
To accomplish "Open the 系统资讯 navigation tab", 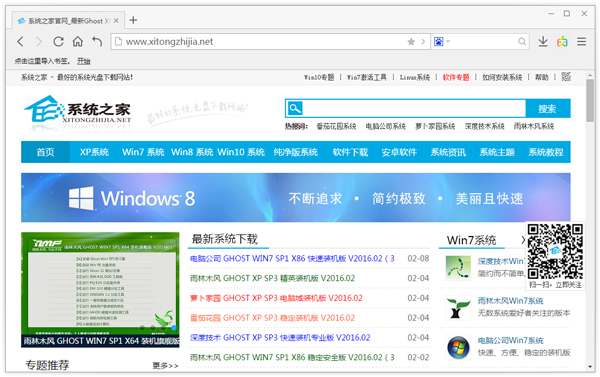I will (448, 152).
